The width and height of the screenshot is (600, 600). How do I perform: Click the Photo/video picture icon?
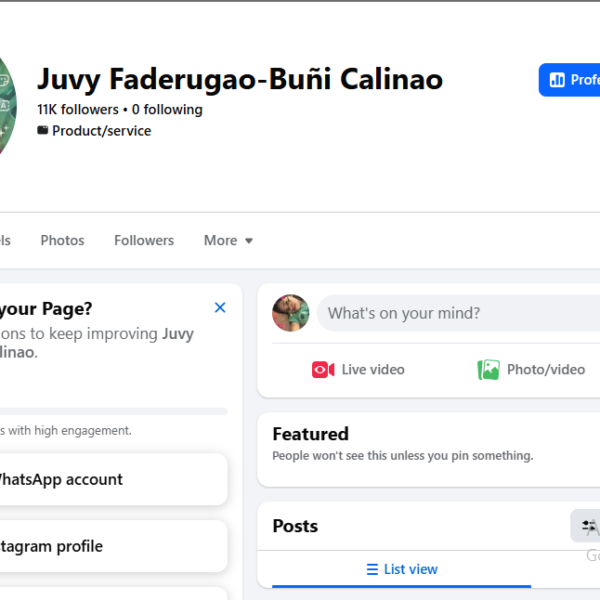coord(488,370)
